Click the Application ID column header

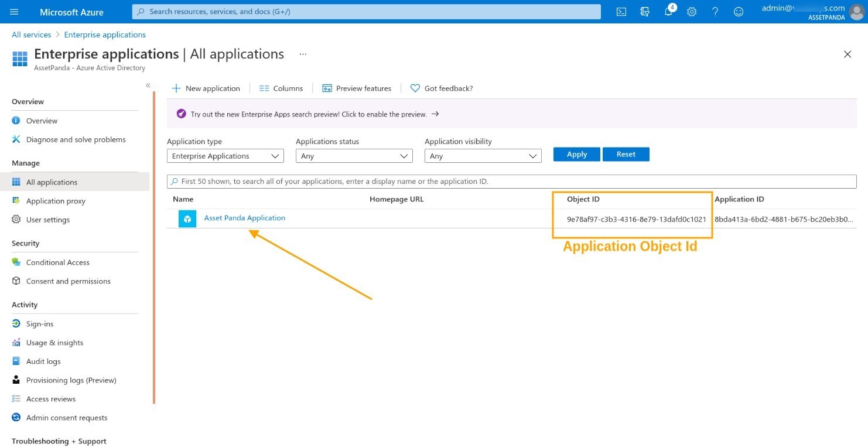pos(739,199)
